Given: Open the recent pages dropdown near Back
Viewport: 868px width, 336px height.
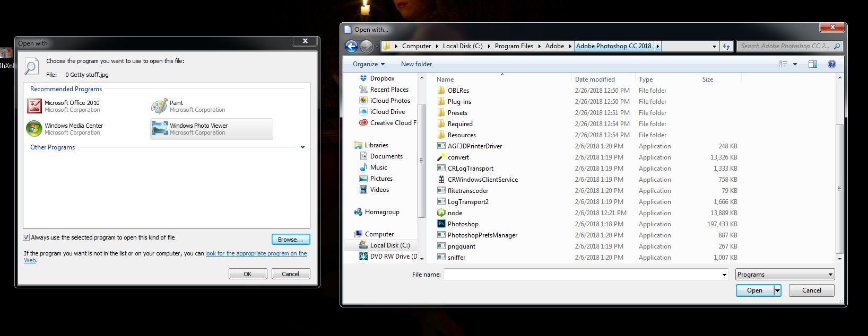Looking at the screenshot, I should pos(377,47).
